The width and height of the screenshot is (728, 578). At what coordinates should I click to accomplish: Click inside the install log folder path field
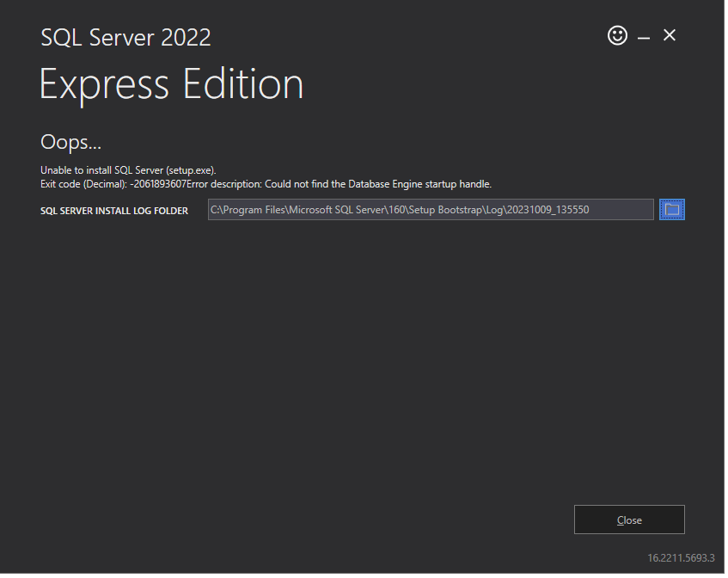pos(432,211)
